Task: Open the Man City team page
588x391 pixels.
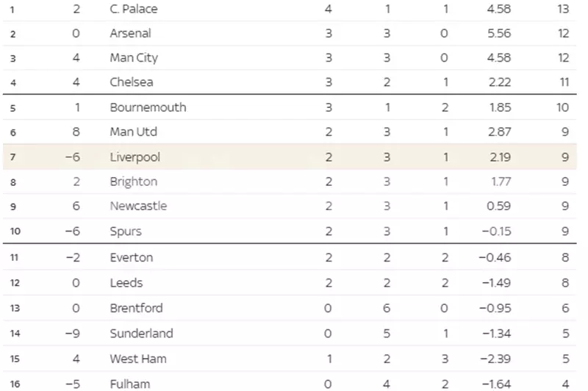Action: coord(133,57)
